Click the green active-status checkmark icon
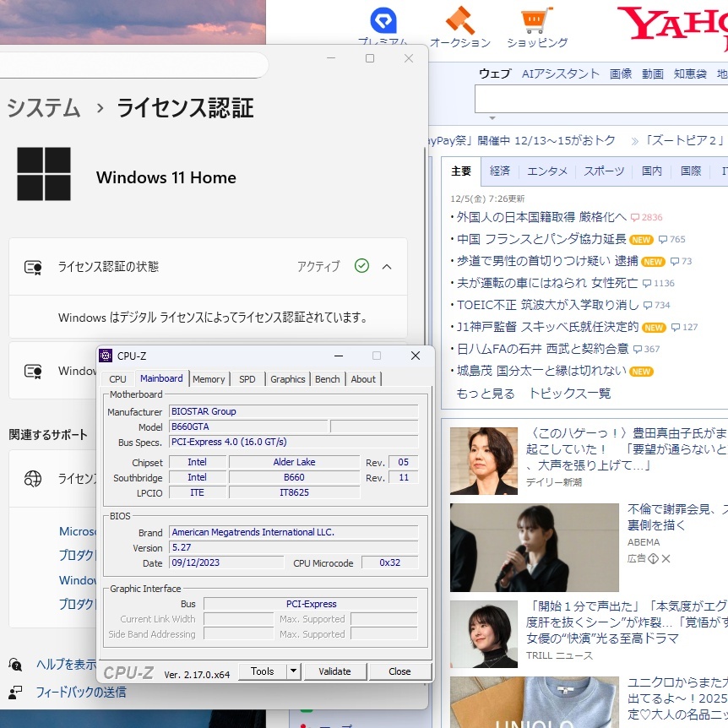The width and height of the screenshot is (728, 728). pyautogui.click(x=361, y=266)
